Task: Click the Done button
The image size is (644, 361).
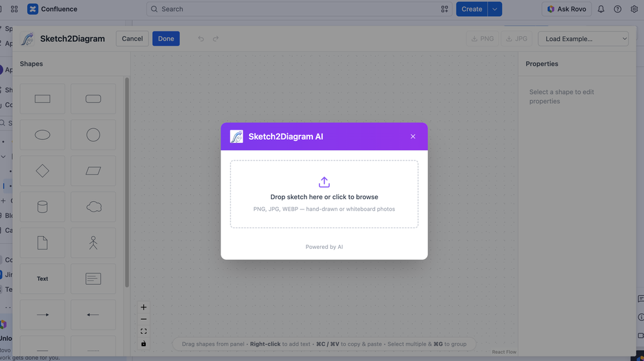Action: coord(166,39)
